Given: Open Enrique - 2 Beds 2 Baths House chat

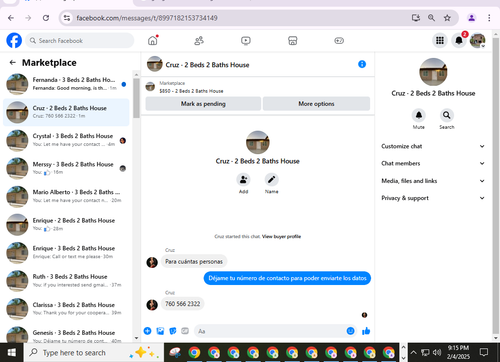Looking at the screenshot, I should [66, 225].
